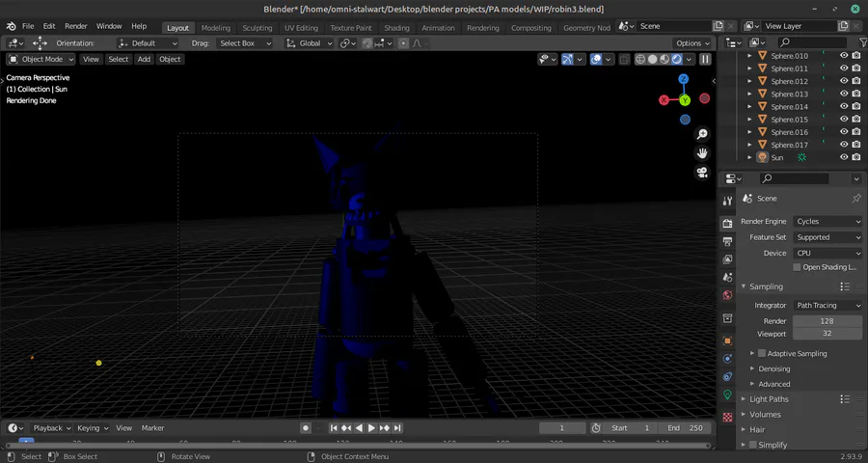Viewport: 868px width, 463px height.
Task: Enable the Adaptive Sampling checkbox
Action: pos(762,353)
